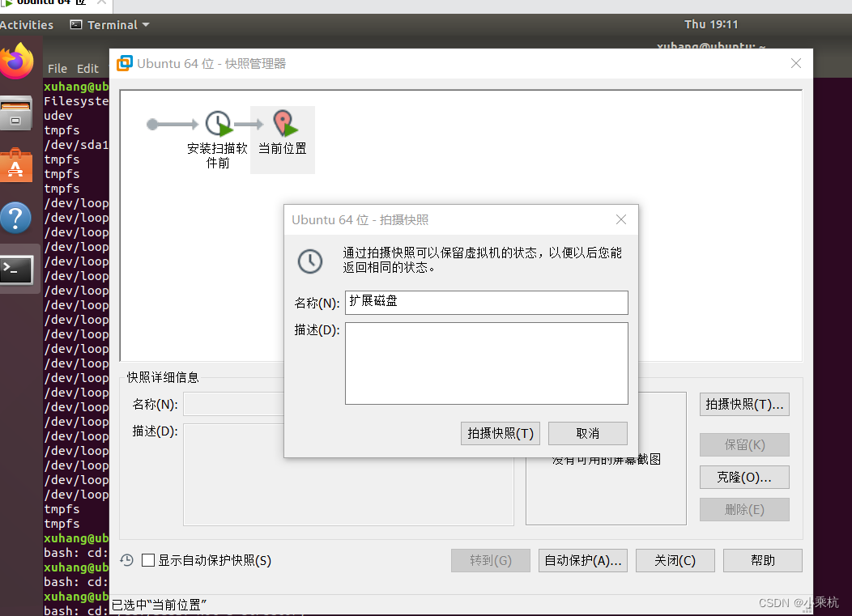
Task: Open the Help dock icon
Action: (x=15, y=218)
